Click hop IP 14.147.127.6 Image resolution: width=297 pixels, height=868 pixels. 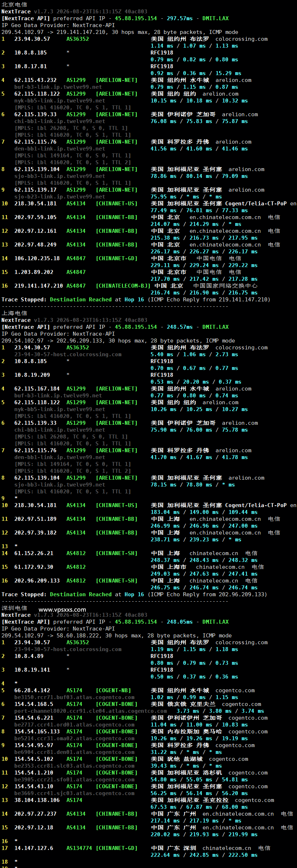pos(34,848)
